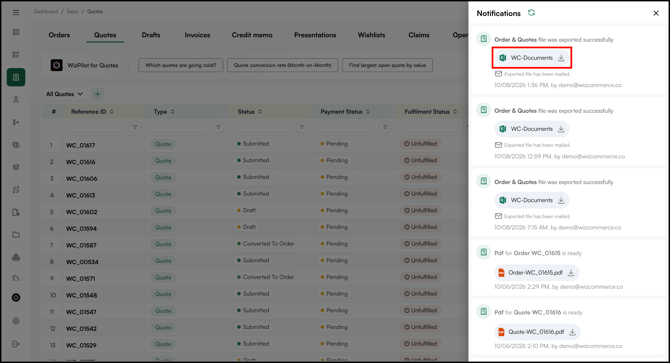Click the black circular WizPilot sidebar icon
Viewport: 670px width, 363px height.
pyautogui.click(x=16, y=298)
